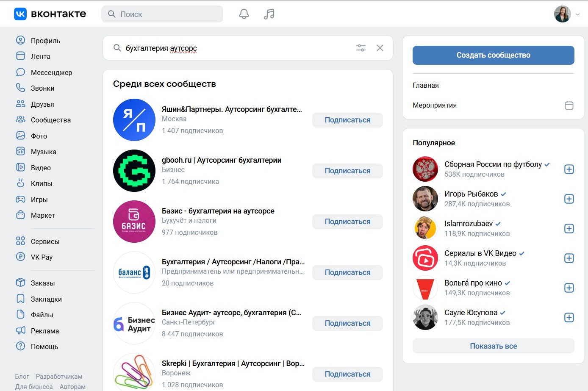Viewport: 588px width, 391px height.
Task: Open the Для бизнеса footer link
Action: (34, 386)
